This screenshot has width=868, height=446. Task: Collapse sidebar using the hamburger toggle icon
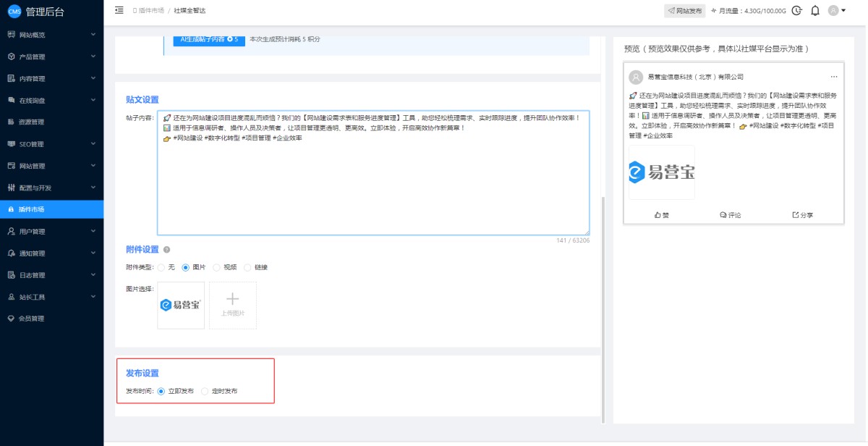click(x=119, y=10)
